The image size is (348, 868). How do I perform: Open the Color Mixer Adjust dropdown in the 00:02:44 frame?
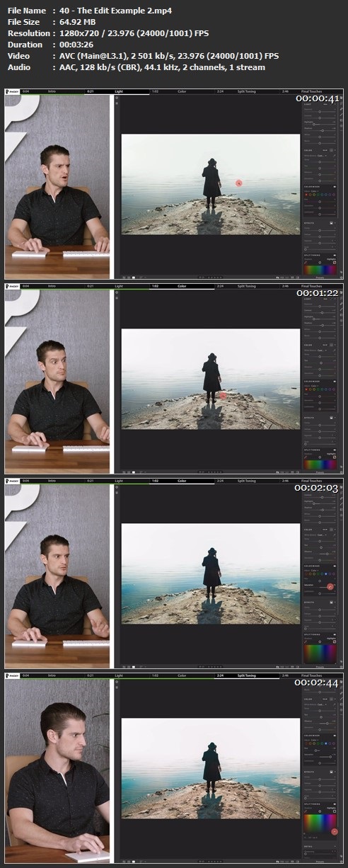(x=315, y=740)
